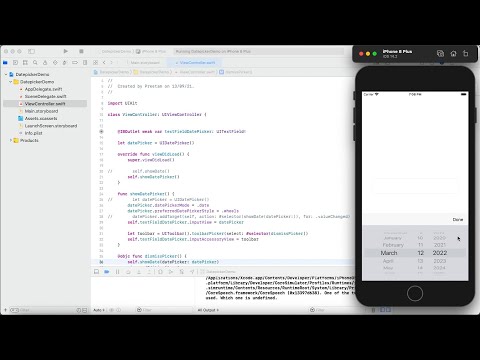Collapse the DatepickerDemo group folder

pyautogui.click(x=10, y=82)
